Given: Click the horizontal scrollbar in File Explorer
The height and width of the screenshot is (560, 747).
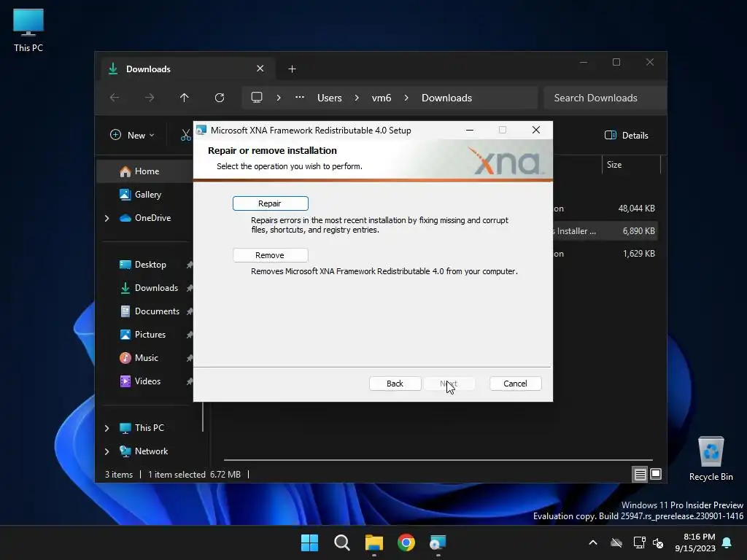Looking at the screenshot, I should (438, 460).
